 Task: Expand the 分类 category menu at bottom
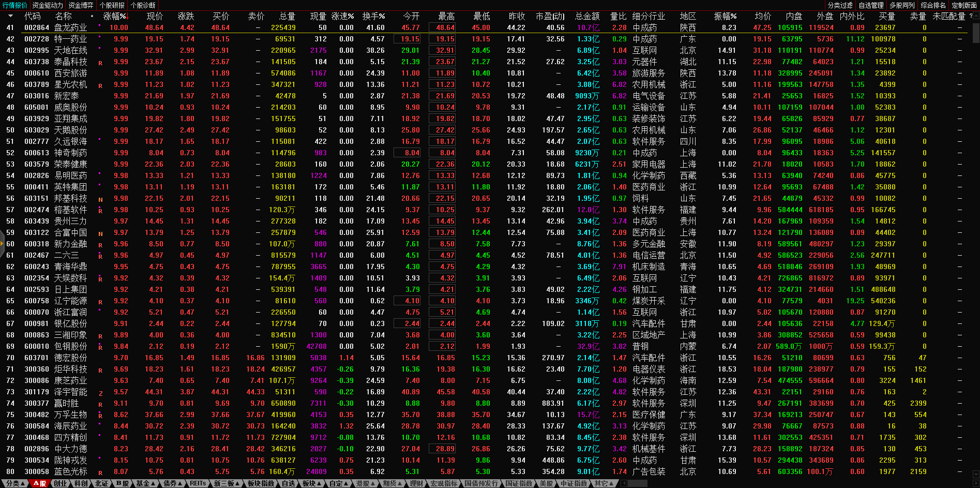tap(15, 483)
